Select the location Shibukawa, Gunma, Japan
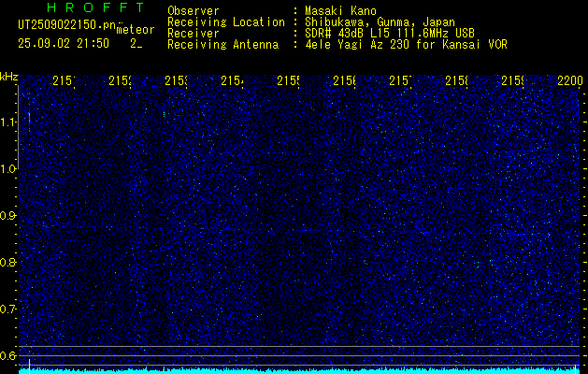 (x=380, y=22)
